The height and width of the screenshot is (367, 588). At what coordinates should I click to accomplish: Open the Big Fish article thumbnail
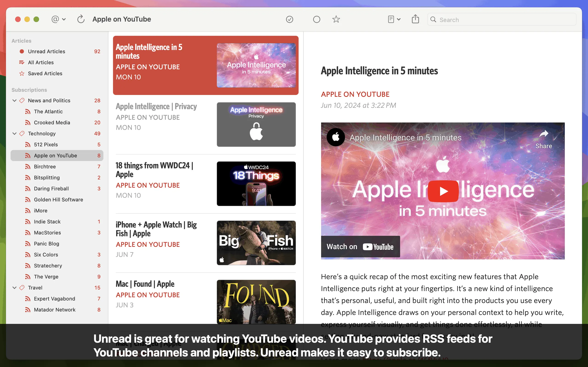tap(256, 243)
